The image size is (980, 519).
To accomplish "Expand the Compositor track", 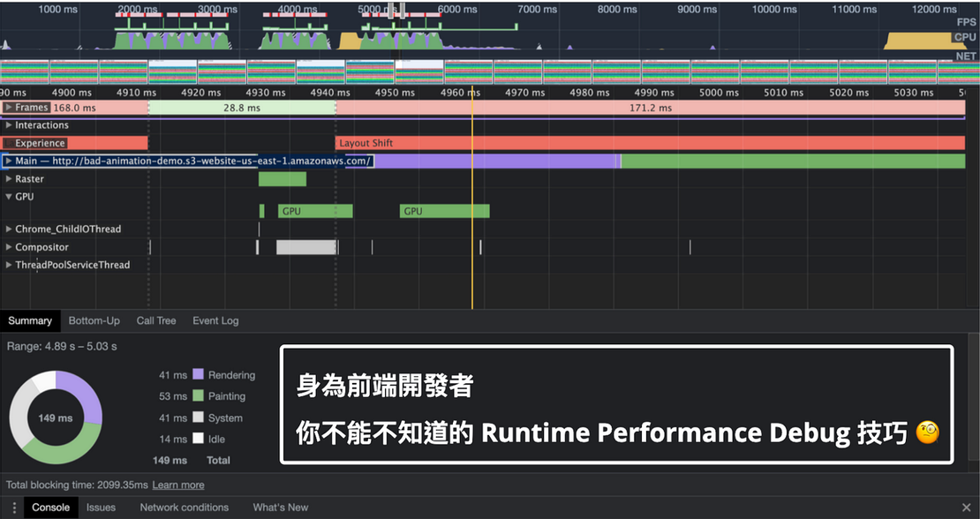I will 9,247.
